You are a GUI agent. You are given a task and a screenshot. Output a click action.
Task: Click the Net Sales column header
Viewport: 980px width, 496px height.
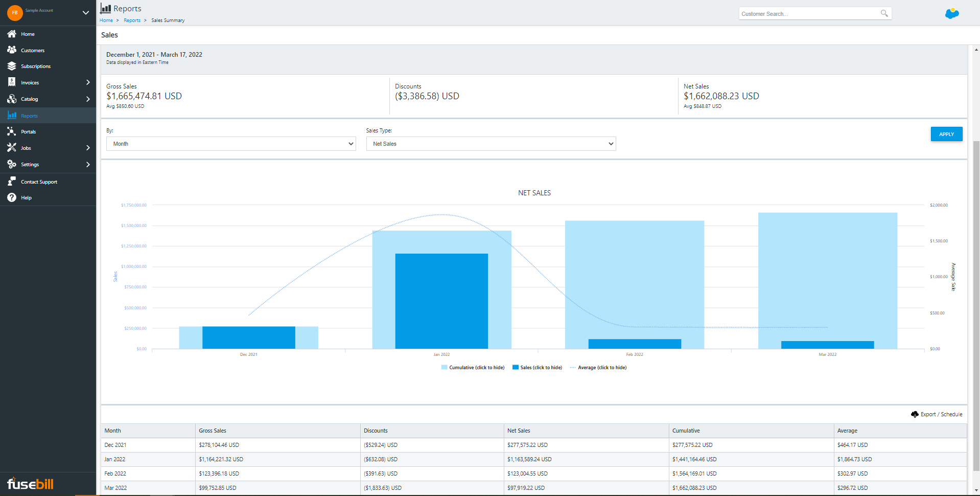point(587,431)
